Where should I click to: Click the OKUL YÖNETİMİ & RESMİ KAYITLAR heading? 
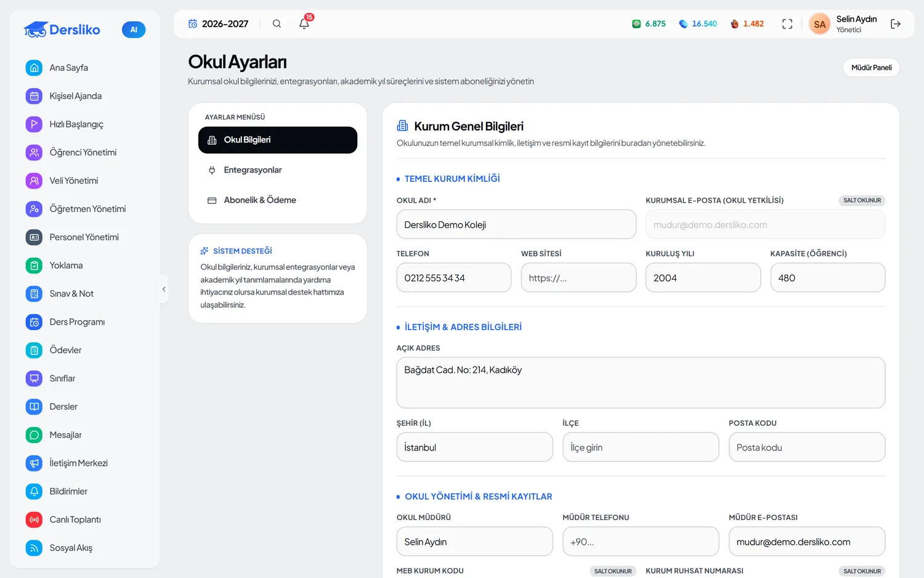click(x=479, y=497)
